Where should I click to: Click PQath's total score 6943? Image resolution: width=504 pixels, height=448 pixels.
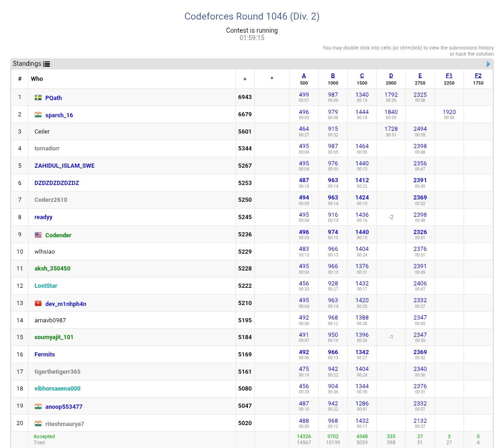coord(245,97)
